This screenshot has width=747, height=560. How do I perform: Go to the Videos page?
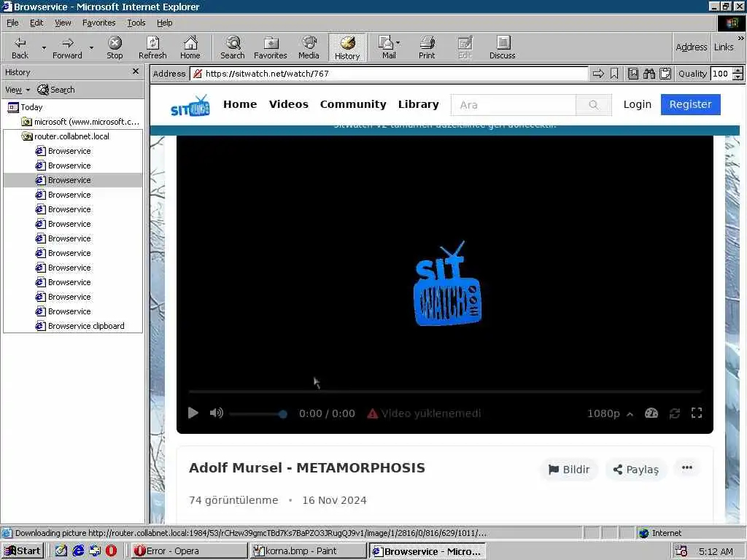point(289,104)
